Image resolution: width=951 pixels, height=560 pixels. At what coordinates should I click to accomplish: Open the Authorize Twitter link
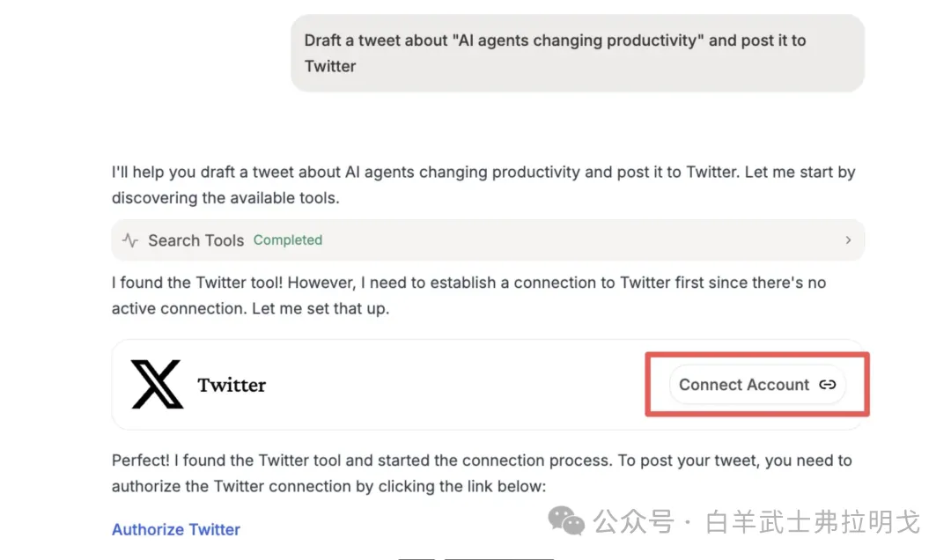coord(176,529)
